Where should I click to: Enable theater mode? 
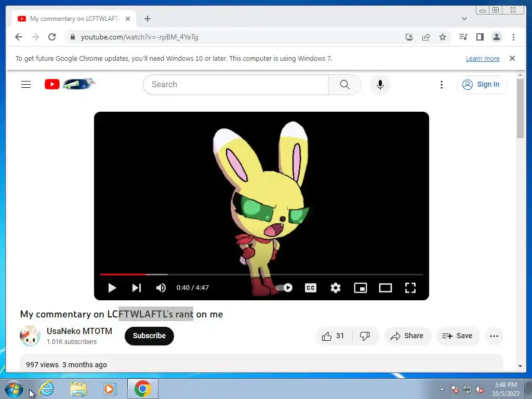coord(385,288)
